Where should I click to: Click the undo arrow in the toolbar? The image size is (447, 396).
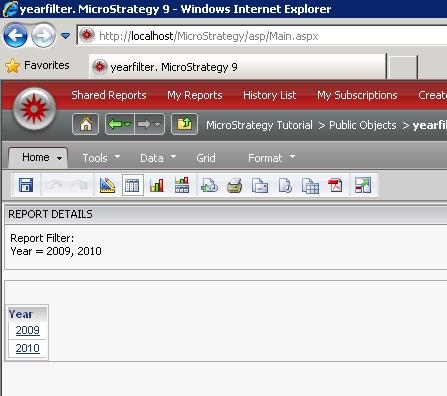tap(54, 185)
